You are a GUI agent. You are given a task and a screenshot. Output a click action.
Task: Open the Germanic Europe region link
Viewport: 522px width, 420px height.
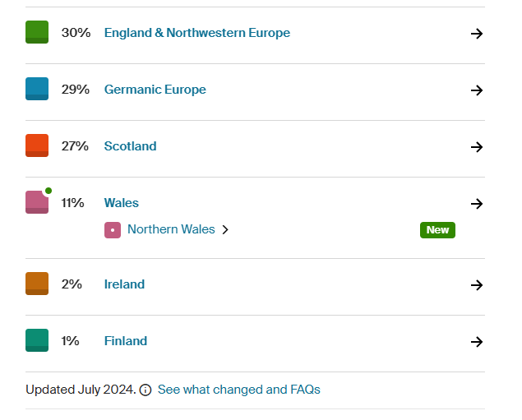click(155, 90)
